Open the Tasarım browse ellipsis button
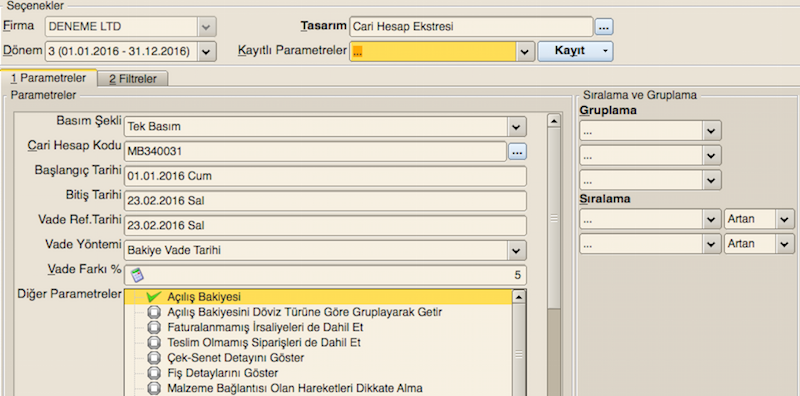Viewport: 800px width, 396px height. (604, 27)
